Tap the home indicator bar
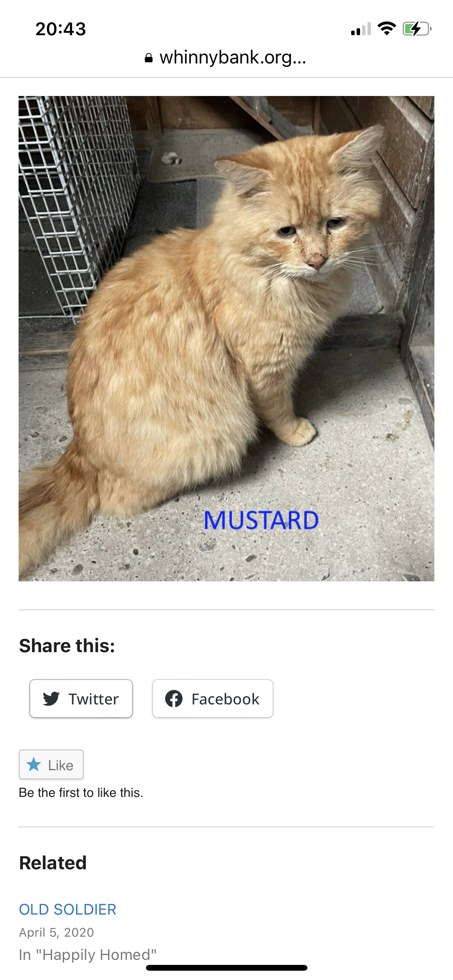Screen dimensions: 453x980 click(x=226, y=968)
